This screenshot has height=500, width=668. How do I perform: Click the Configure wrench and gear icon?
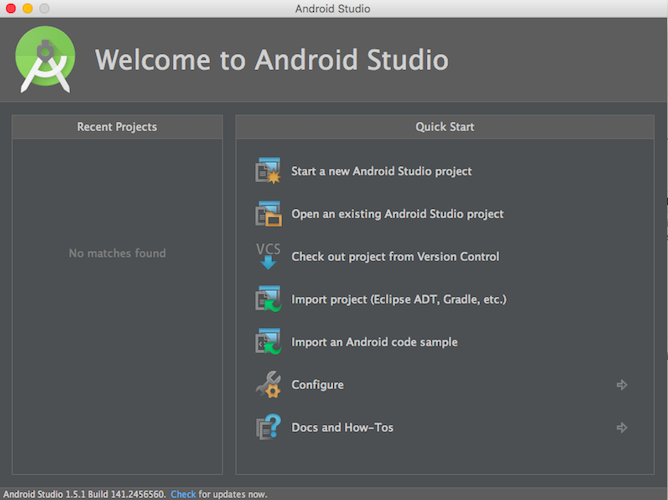tap(268, 385)
